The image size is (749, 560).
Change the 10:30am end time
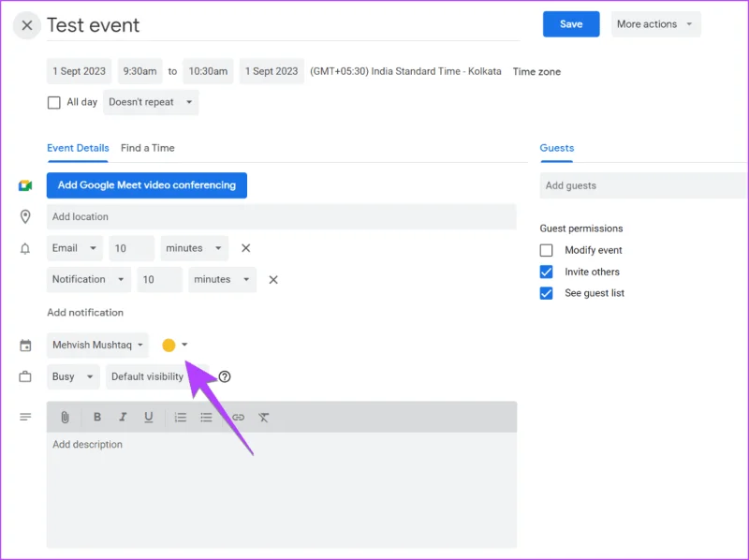pos(208,71)
